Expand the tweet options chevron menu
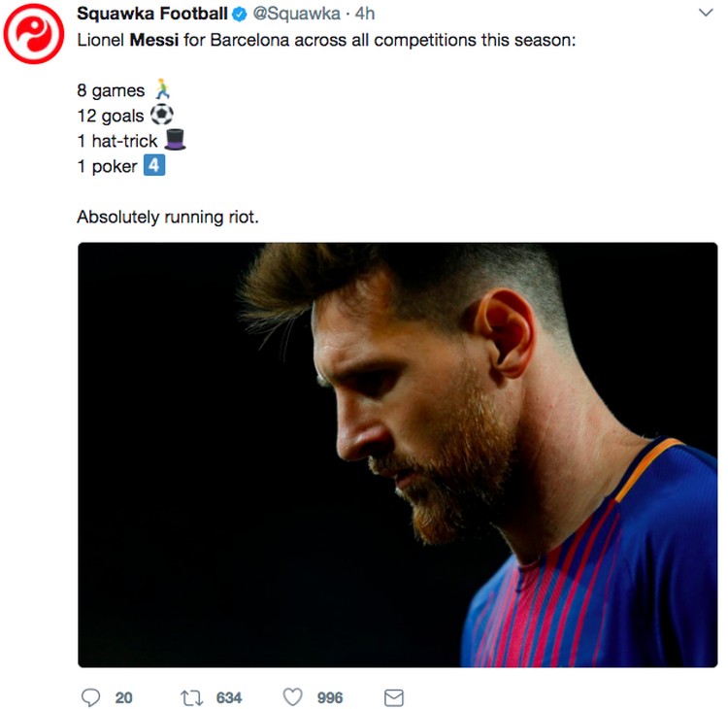Image resolution: width=728 pixels, height=709 pixels. pyautogui.click(x=706, y=14)
